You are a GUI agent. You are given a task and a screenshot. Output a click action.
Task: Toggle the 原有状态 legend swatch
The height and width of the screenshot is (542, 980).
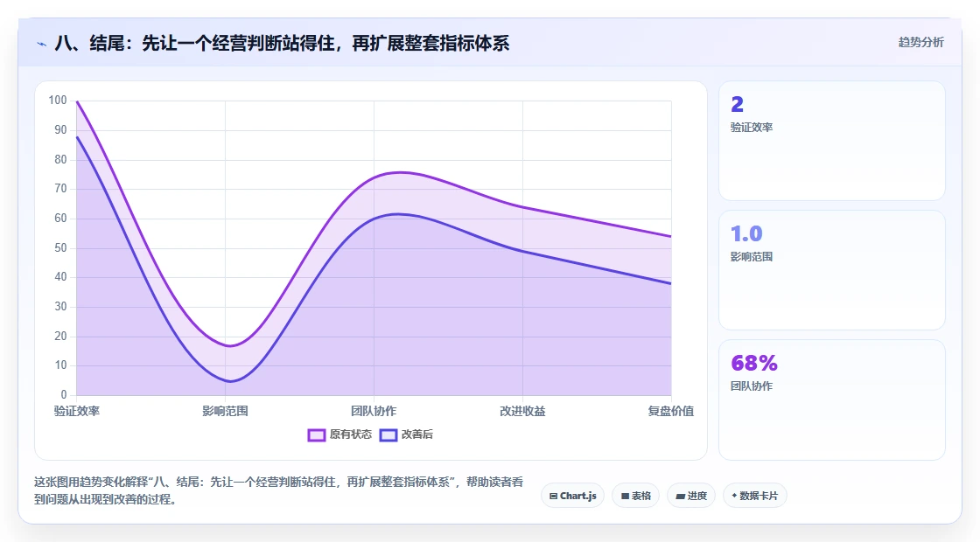[x=316, y=435]
